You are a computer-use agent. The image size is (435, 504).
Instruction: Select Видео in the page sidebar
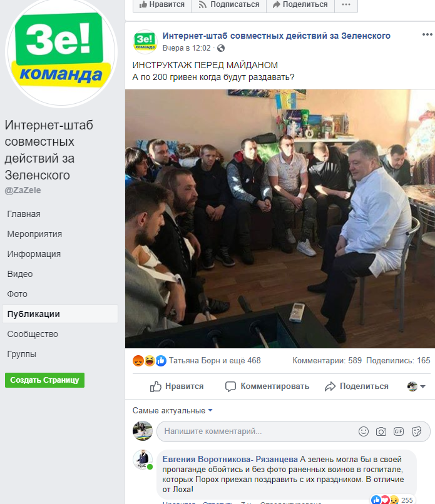click(x=20, y=274)
